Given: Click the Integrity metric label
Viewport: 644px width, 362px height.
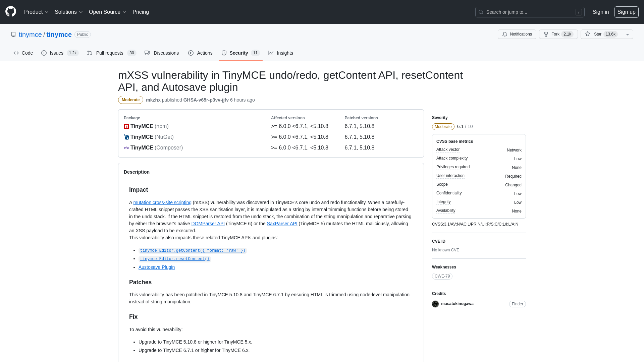Looking at the screenshot, I should pos(443,202).
